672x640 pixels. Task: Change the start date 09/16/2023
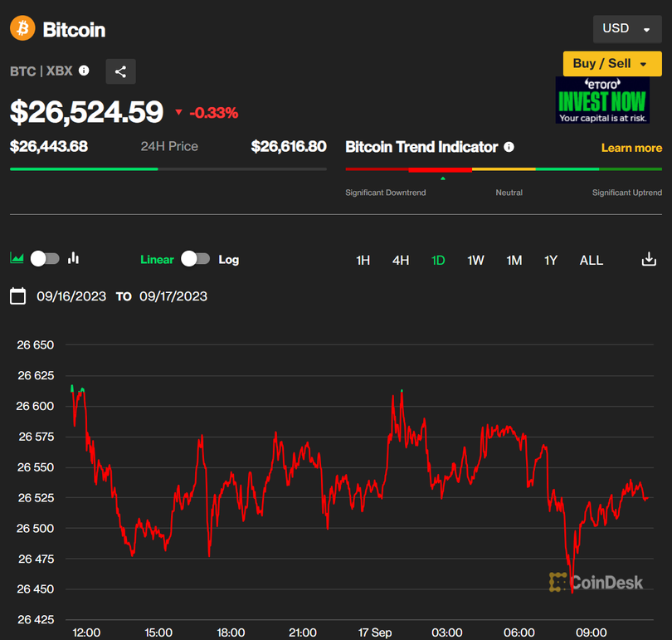click(71, 296)
